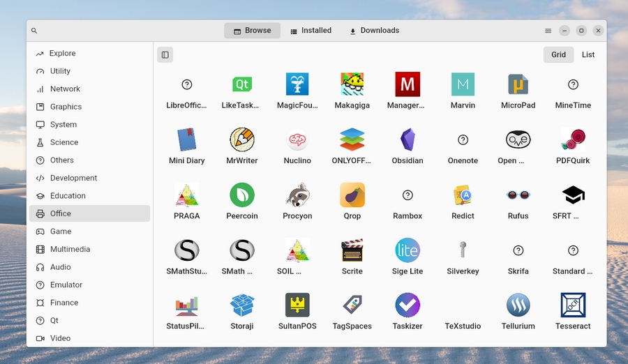Select the Peercoin green leaf icon
The image size is (628, 364).
click(x=242, y=195)
